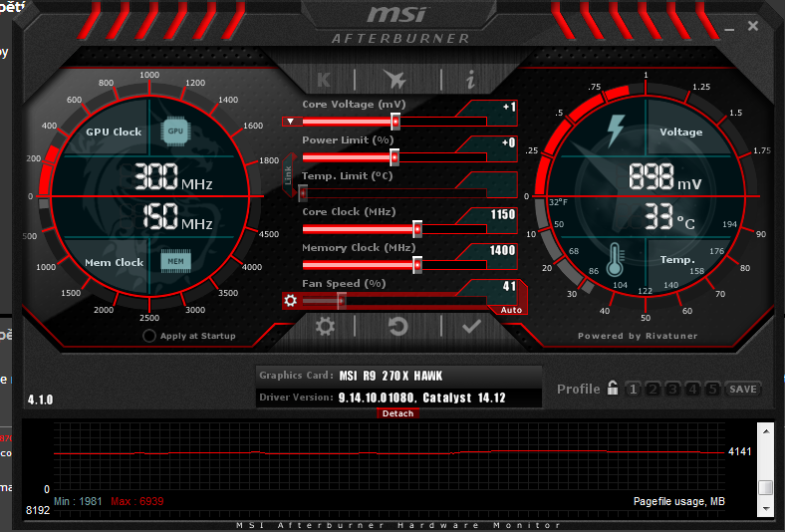This screenshot has height=532, width=785.
Task: Expand the Core Voltage dropdown arrow
Action: pyautogui.click(x=291, y=122)
